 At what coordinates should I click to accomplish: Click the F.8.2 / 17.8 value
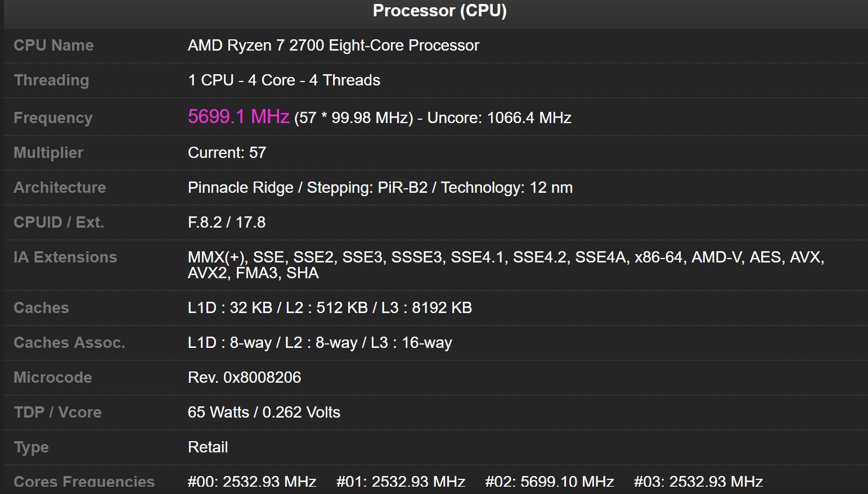coord(227,223)
